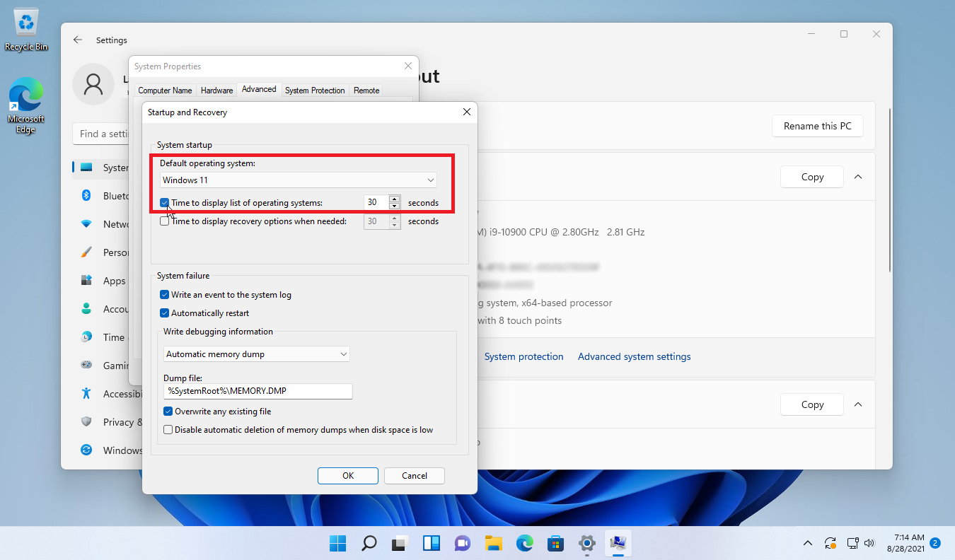
Task: Select the Advanced tab
Action: pos(259,89)
